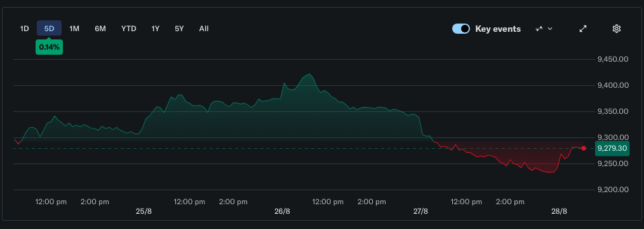This screenshot has height=229, width=644.
Task: Click the 0.14% change badge
Action: (x=50, y=47)
